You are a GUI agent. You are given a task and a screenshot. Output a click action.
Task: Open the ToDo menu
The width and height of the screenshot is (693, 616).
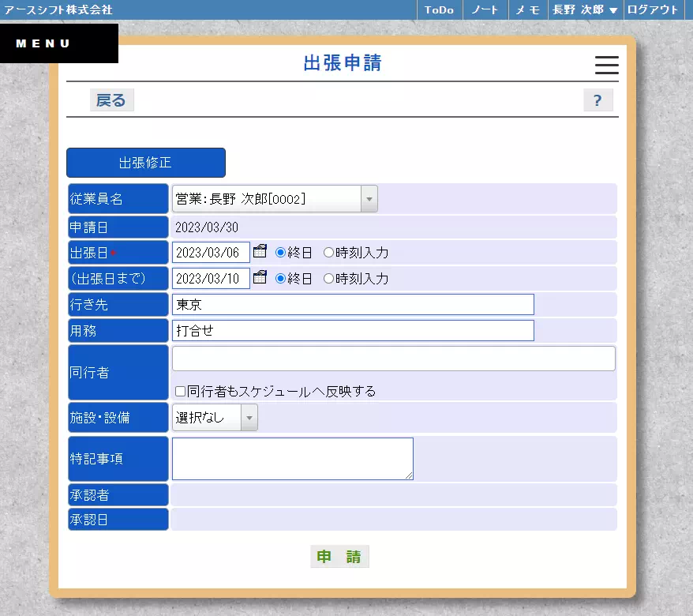438,10
